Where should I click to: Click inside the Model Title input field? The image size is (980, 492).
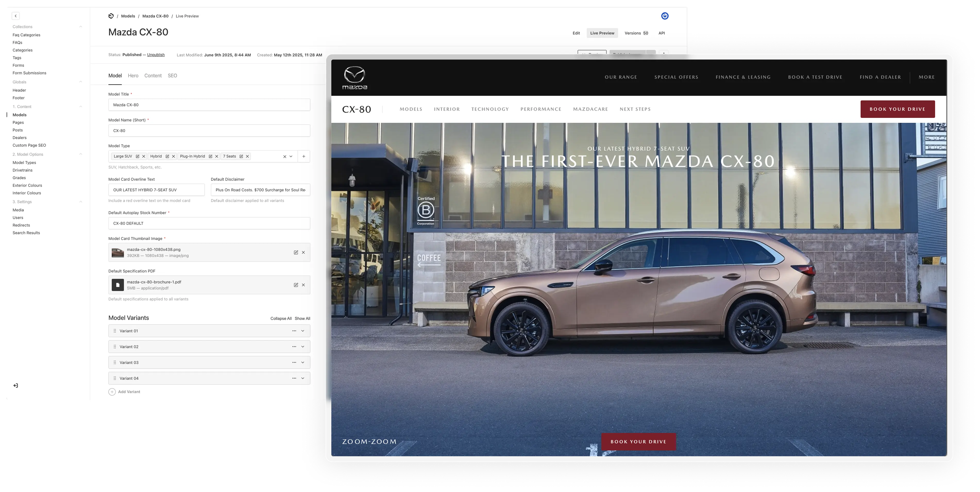tap(209, 105)
